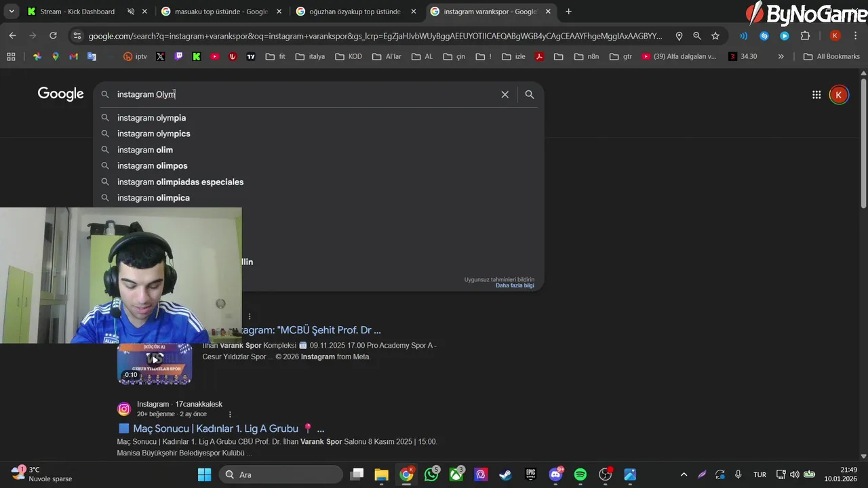
Task: Open the iptv bookmark
Action: pos(135,56)
